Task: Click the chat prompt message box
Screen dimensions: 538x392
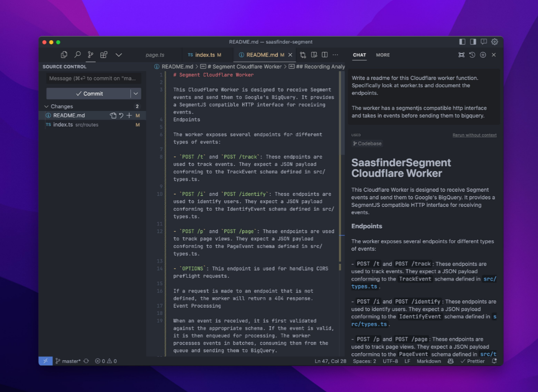Action: pos(424,97)
